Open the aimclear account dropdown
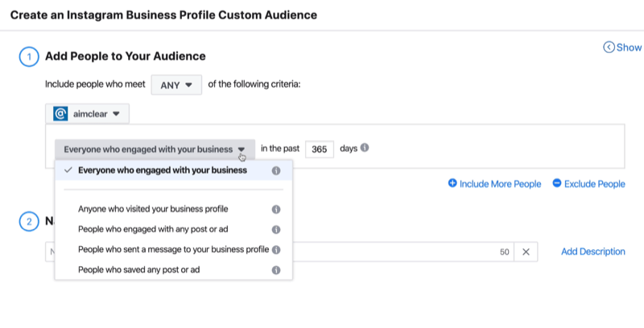Image resolution: width=644 pixels, height=328 pixels. [x=87, y=113]
